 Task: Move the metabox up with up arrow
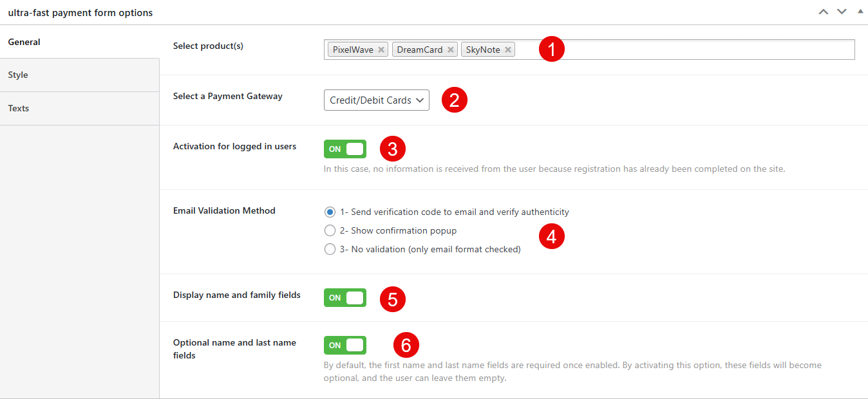click(823, 12)
